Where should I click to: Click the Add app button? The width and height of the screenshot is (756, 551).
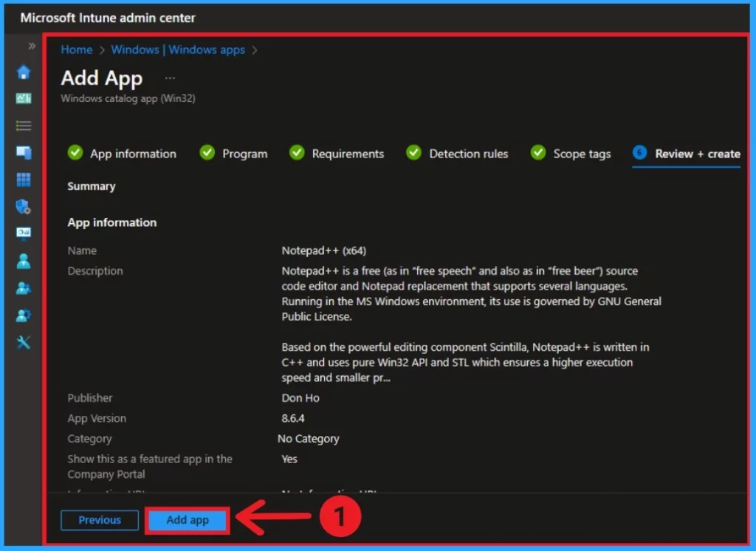coord(188,520)
